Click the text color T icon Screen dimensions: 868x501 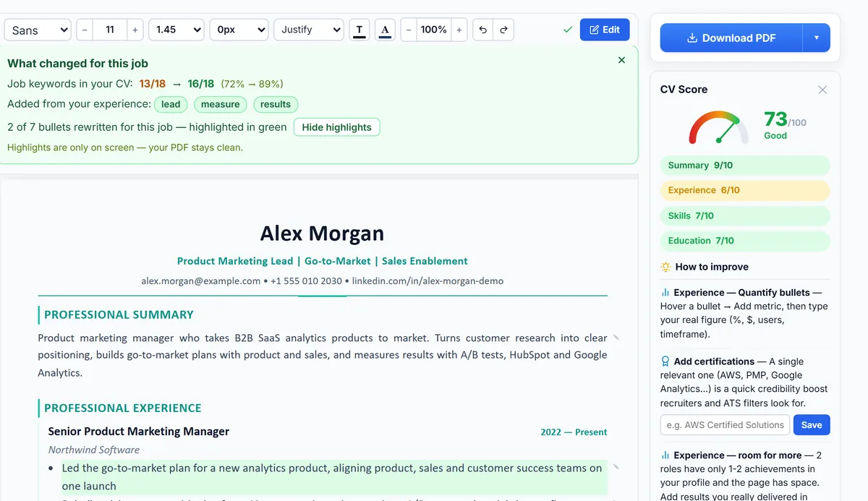click(359, 30)
